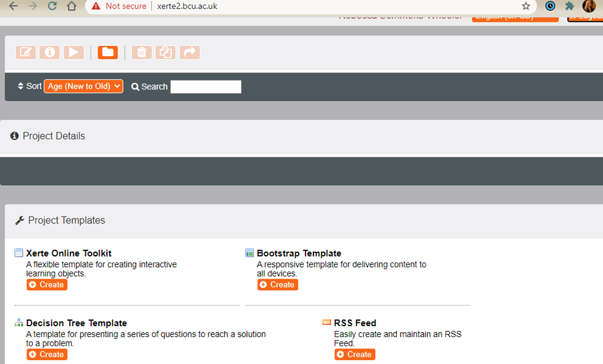
Task: Click 'Easily create and maintain an RSS' text
Action: (398, 334)
